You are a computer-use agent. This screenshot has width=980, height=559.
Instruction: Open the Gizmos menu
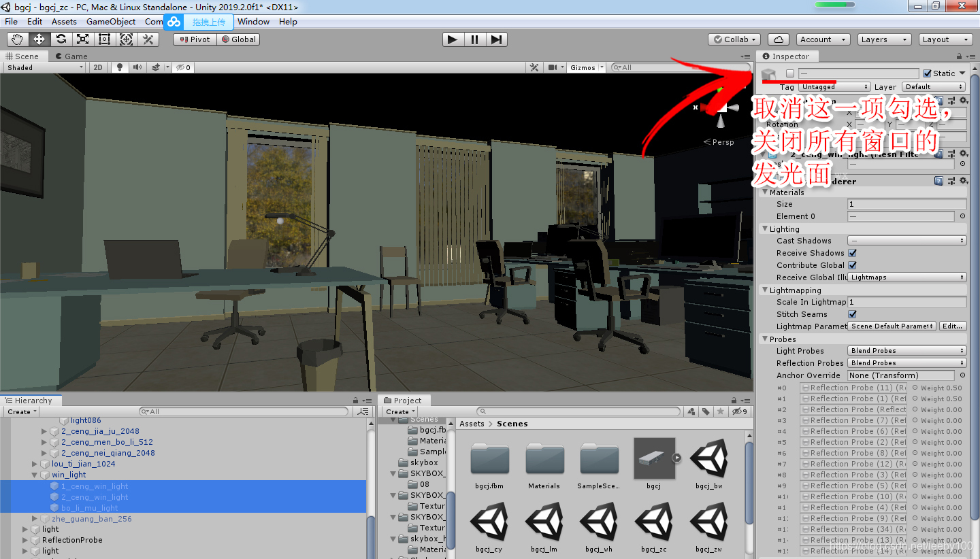pyautogui.click(x=587, y=67)
